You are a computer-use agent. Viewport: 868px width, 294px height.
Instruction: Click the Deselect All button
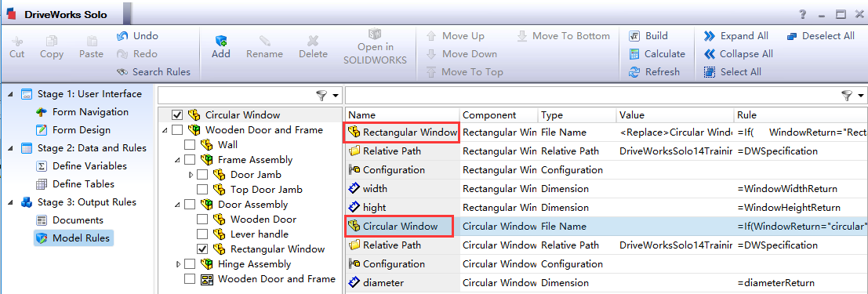pyautogui.click(x=820, y=36)
